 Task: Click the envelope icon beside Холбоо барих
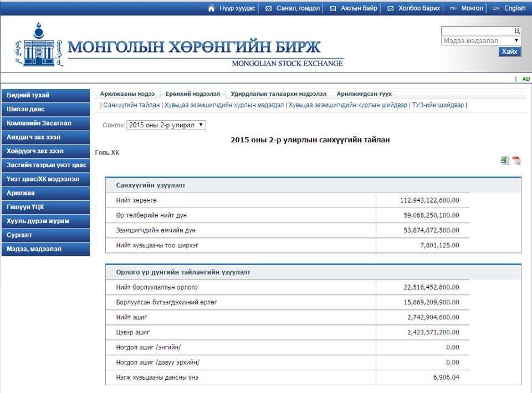point(391,8)
